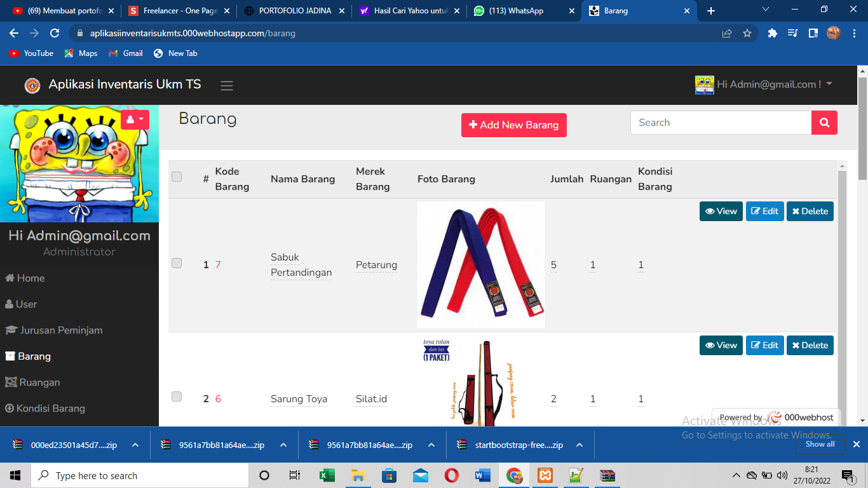Switch to the PORTOFOLIO JADINA tab
The width and height of the screenshot is (868, 488).
tap(295, 11)
